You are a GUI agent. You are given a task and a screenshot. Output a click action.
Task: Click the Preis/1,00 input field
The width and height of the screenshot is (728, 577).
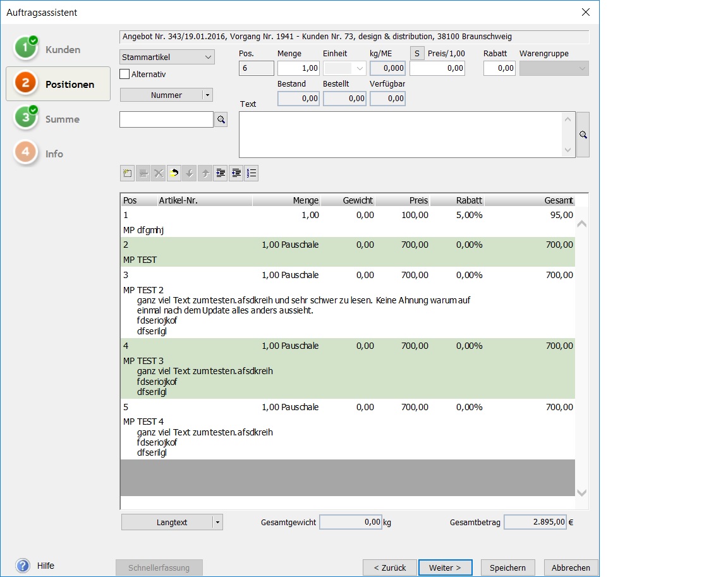point(437,68)
